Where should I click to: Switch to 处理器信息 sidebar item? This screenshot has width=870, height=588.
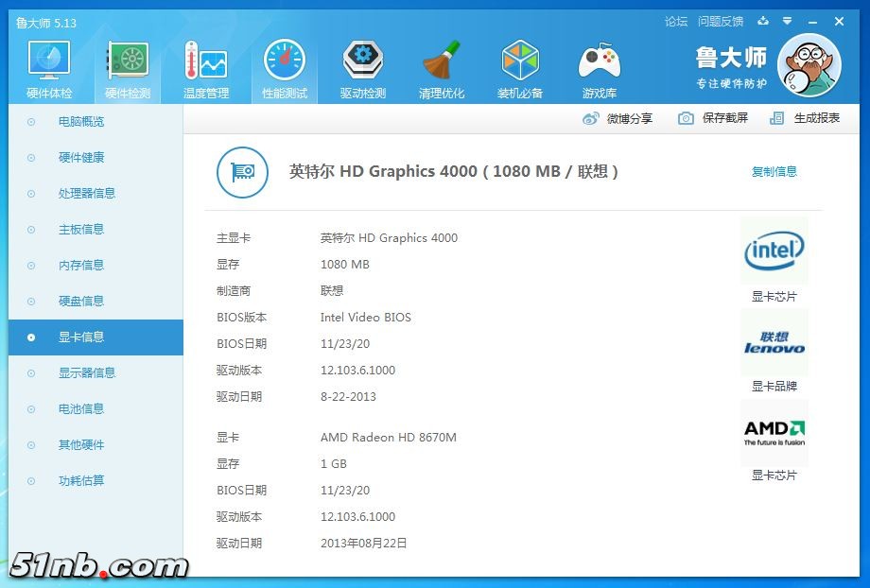pos(87,194)
